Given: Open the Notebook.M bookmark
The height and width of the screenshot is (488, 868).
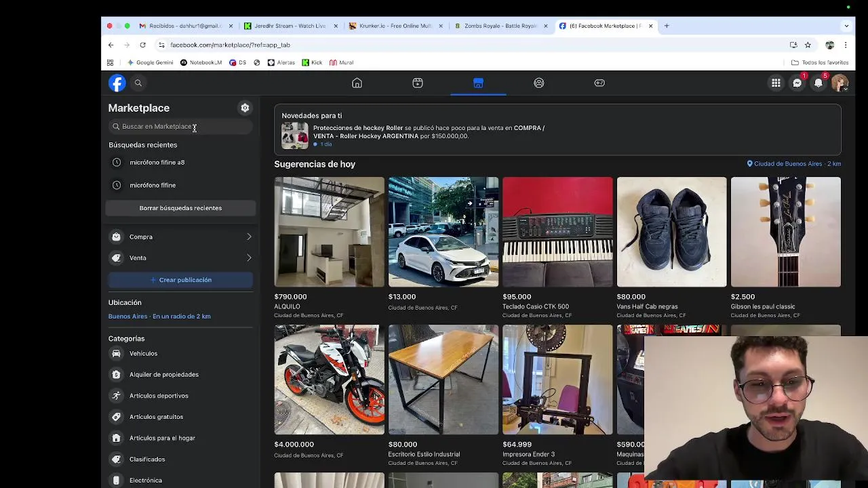Looking at the screenshot, I should click(x=201, y=62).
